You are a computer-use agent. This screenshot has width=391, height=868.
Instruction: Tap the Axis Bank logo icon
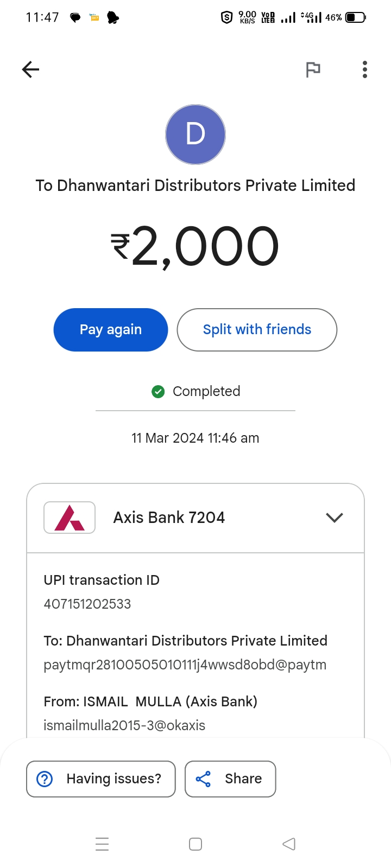click(x=70, y=518)
